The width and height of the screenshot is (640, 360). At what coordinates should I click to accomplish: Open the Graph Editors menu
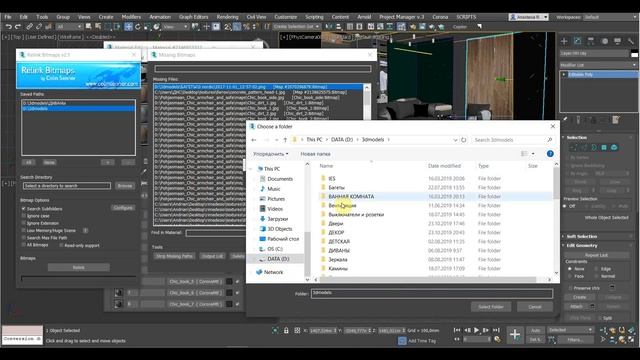(x=193, y=17)
